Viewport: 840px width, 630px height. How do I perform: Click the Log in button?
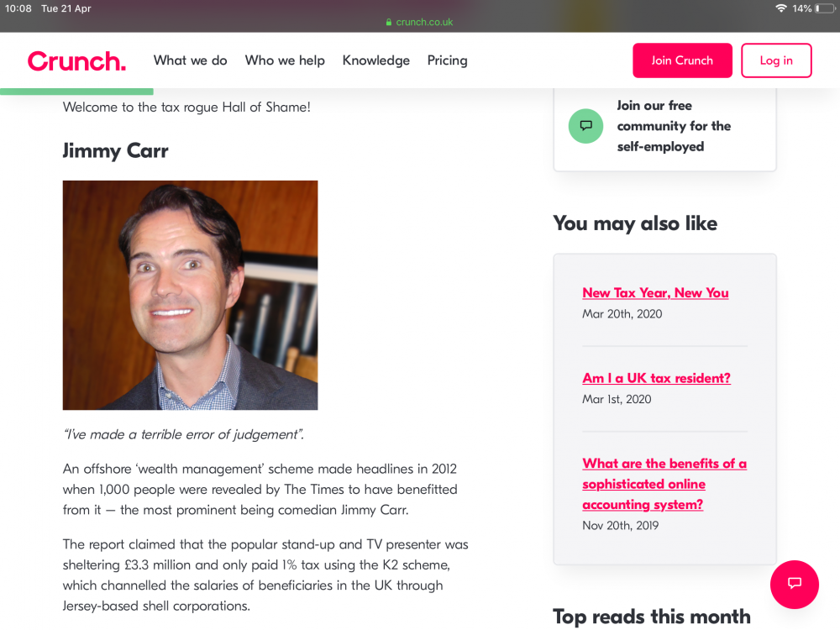pos(775,60)
